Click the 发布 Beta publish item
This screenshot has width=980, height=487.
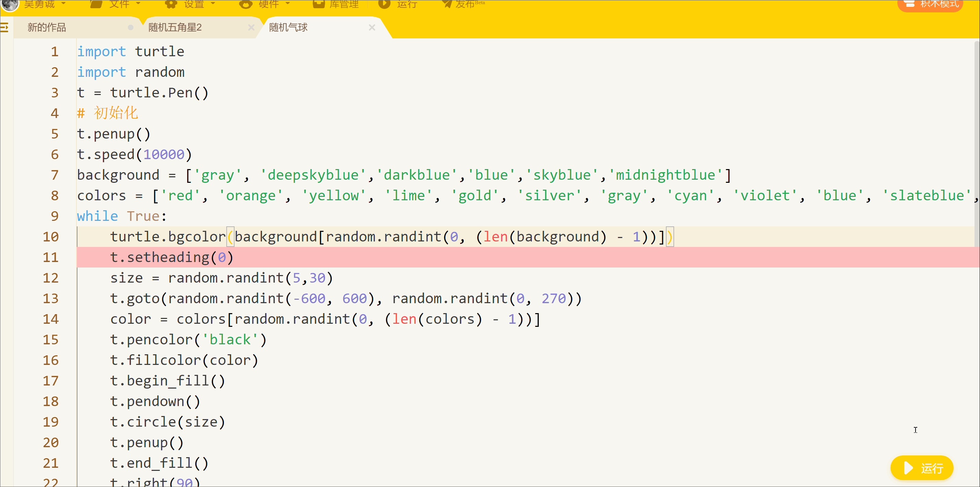(x=463, y=4)
